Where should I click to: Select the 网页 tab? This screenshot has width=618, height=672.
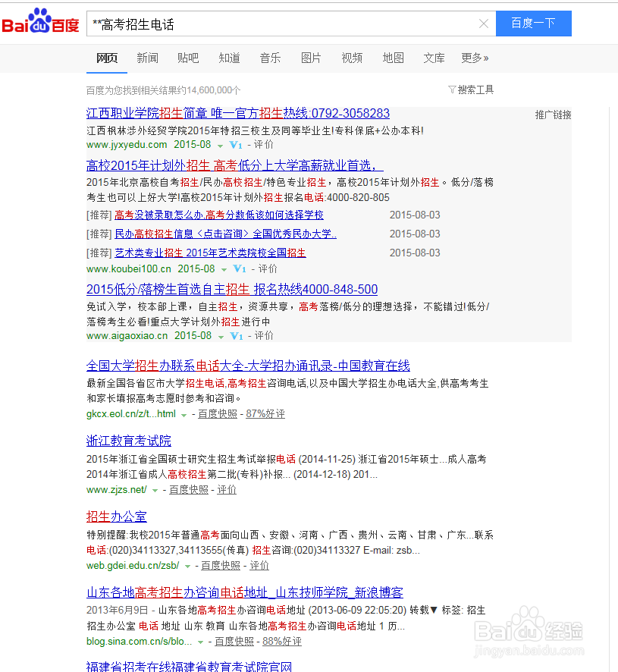pos(107,58)
